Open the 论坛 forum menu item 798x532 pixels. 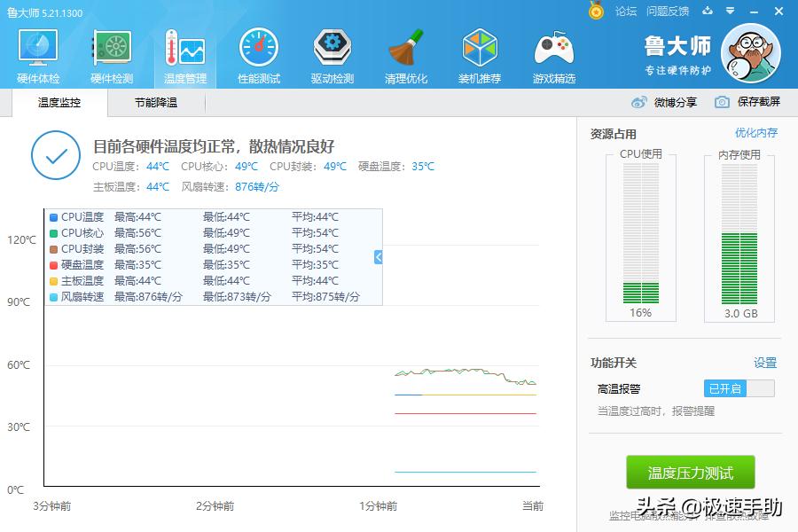pyautogui.click(x=627, y=12)
